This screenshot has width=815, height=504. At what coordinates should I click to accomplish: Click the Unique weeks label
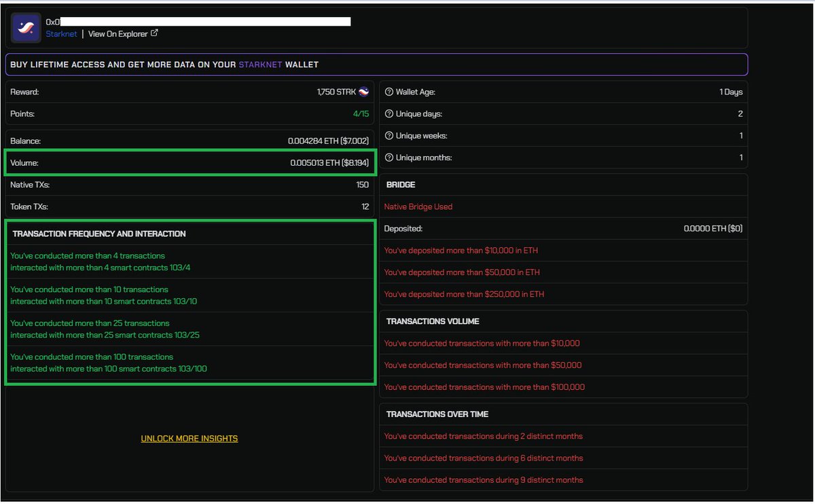pos(422,136)
